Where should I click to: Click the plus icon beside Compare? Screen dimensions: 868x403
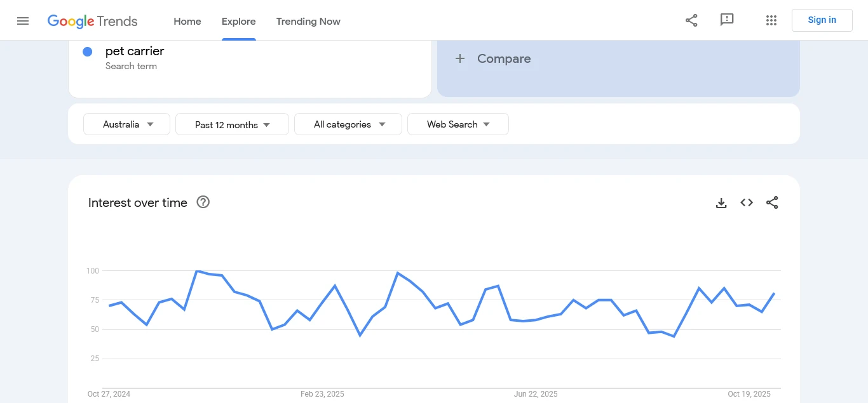click(460, 59)
